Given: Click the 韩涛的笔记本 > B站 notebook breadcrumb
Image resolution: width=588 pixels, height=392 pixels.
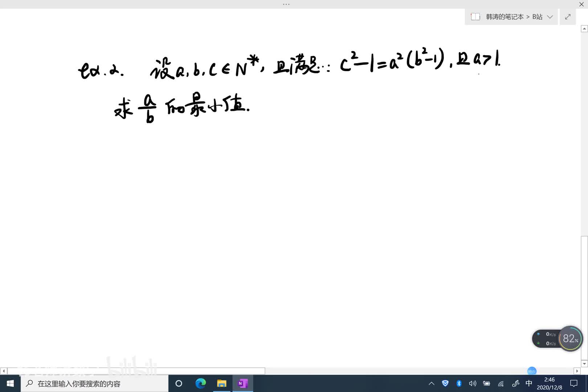Looking at the screenshot, I should coord(514,17).
